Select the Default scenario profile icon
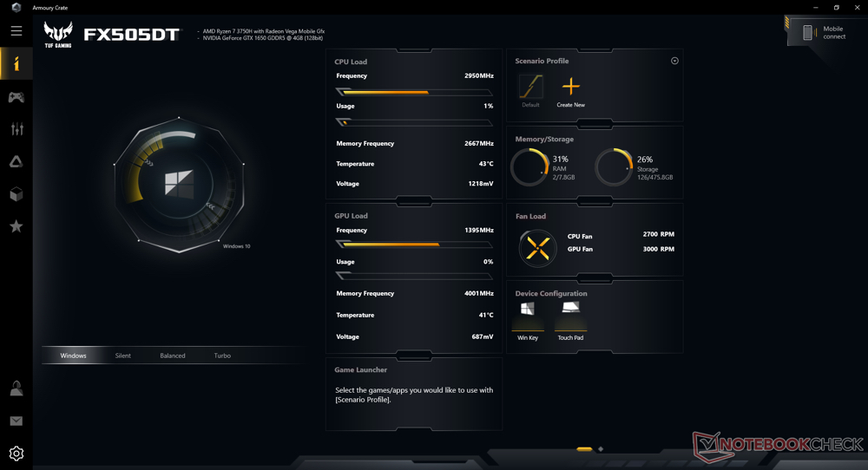The width and height of the screenshot is (868, 470). click(530, 87)
